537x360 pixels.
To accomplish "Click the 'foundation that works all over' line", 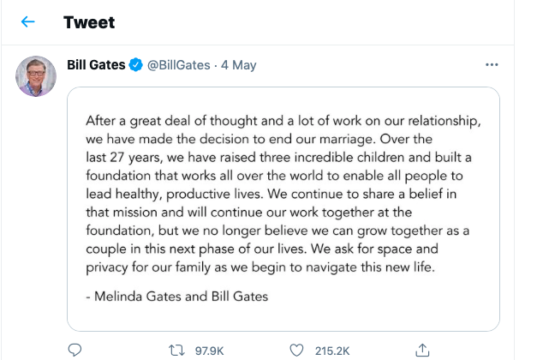I will pos(274,176).
